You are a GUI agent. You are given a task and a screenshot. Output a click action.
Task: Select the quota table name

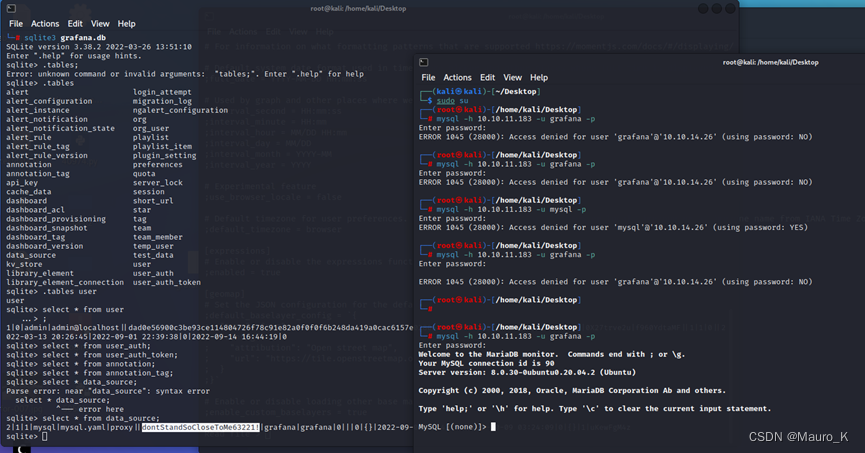(x=144, y=173)
